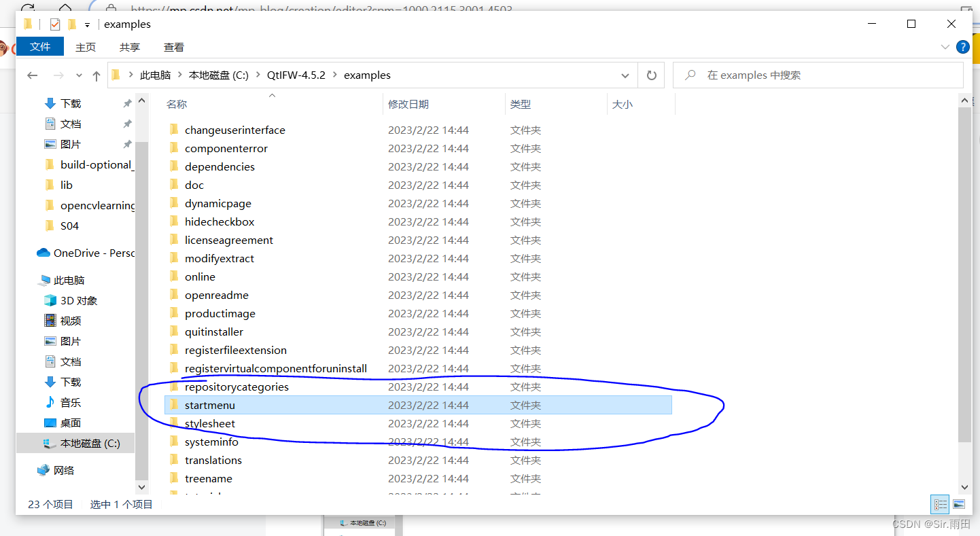This screenshot has height=536, width=980.
Task: Switch to details view in status bar
Action: (940, 504)
